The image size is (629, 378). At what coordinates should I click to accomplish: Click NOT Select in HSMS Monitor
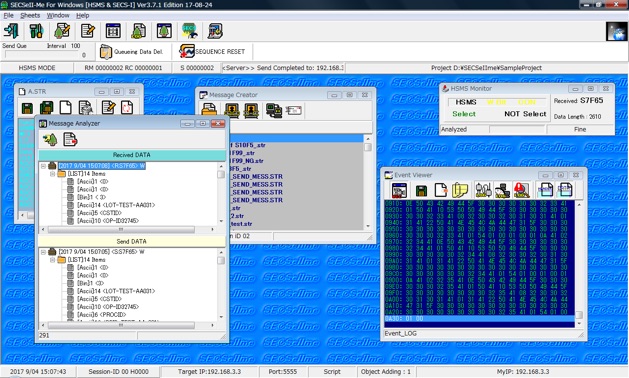(x=525, y=114)
